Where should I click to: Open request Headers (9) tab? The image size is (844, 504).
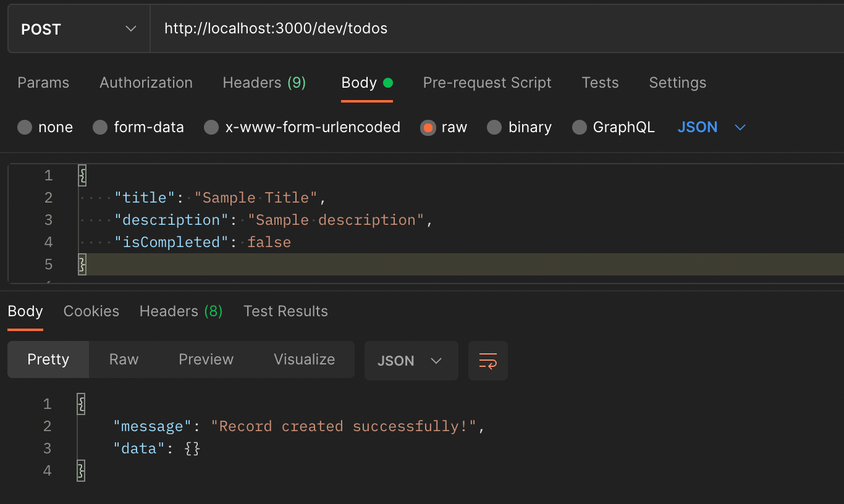[264, 83]
